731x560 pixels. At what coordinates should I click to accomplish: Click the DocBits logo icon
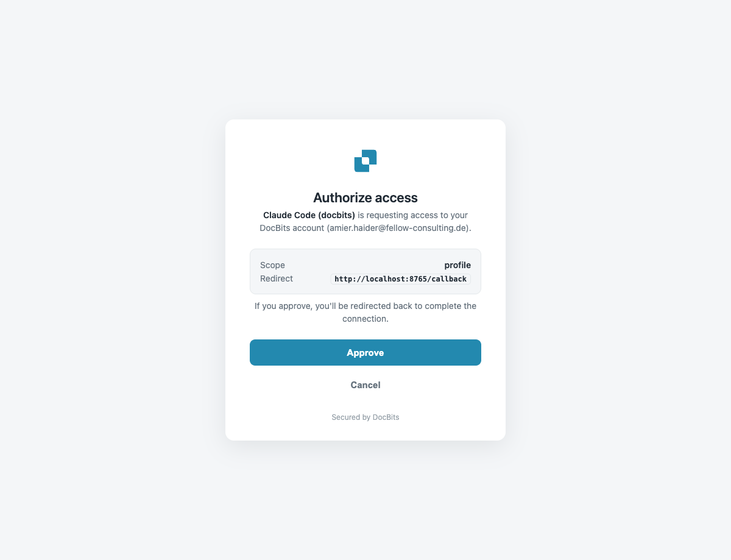[365, 161]
